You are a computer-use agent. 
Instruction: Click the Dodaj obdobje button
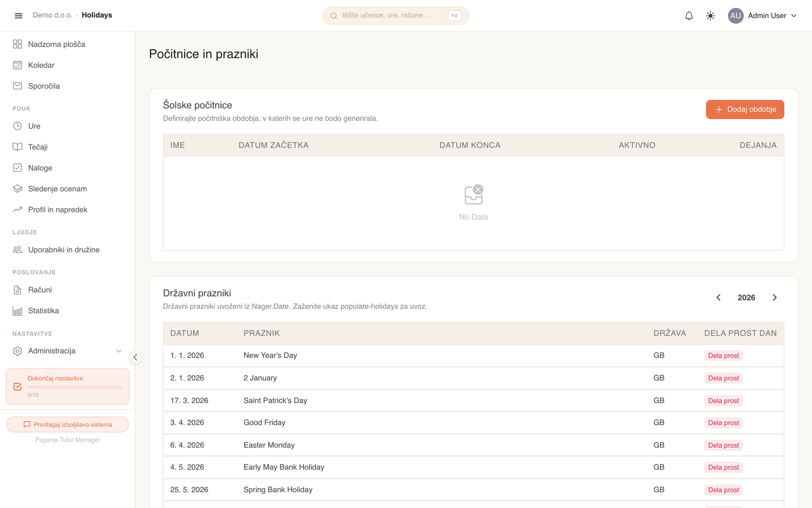click(745, 109)
